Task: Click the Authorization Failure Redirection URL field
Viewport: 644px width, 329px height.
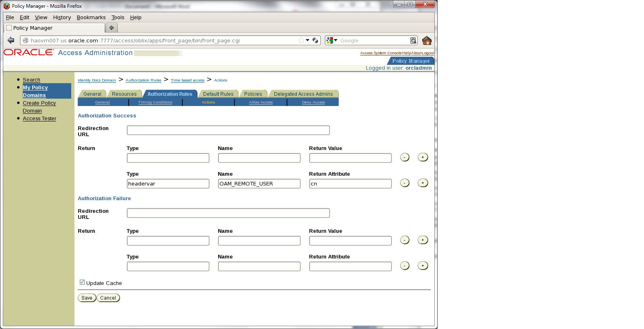Action: (x=228, y=213)
